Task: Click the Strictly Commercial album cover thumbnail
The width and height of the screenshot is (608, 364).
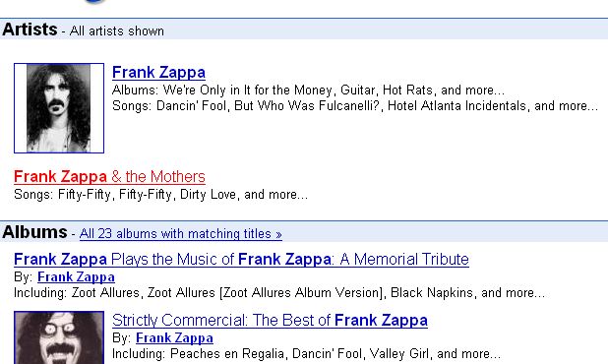Action: tap(59, 337)
